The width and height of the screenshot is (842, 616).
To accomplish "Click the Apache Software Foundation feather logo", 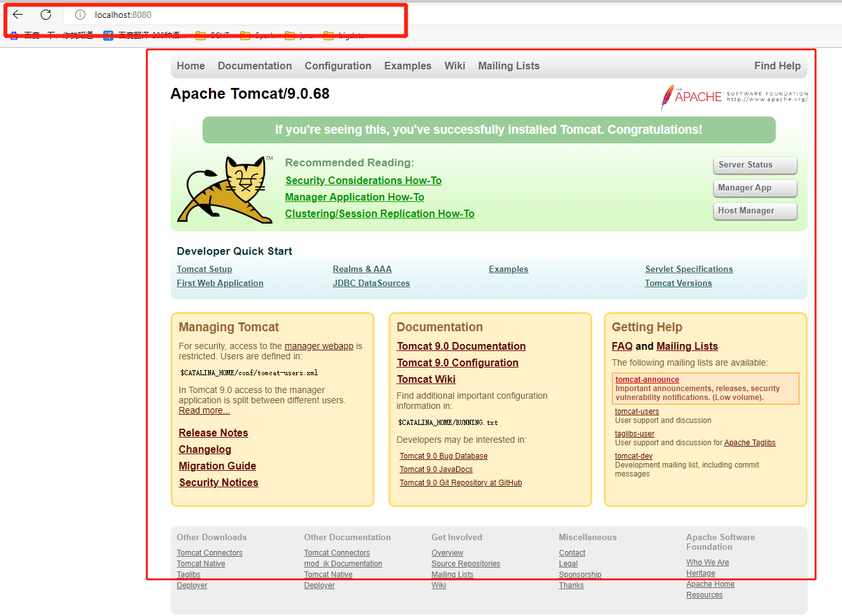I will (x=734, y=97).
